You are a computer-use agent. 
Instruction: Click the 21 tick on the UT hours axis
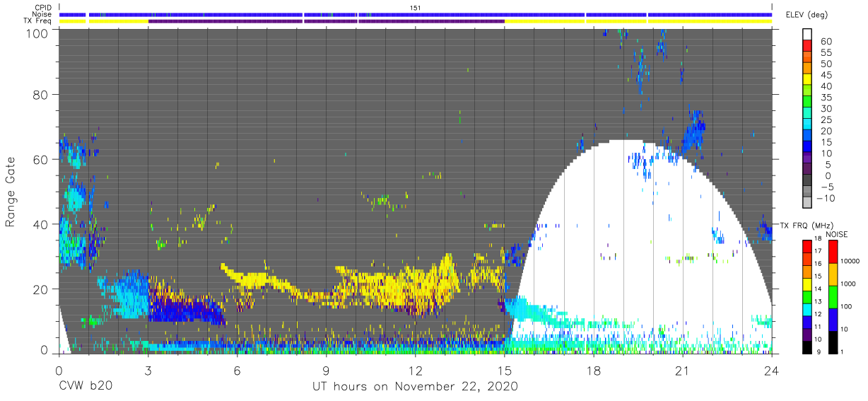coord(683,371)
